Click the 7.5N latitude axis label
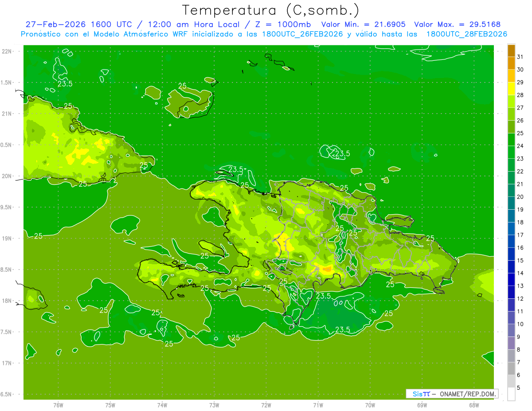Screen dimensions: 532x411 click(x=7, y=332)
